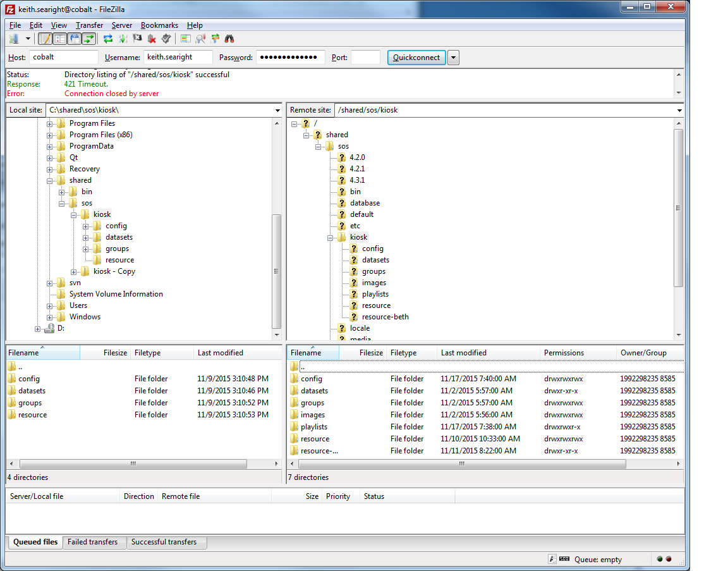Open the Quickconnect history dropdown arrow
Screen dimensions: 728x571
click(453, 58)
